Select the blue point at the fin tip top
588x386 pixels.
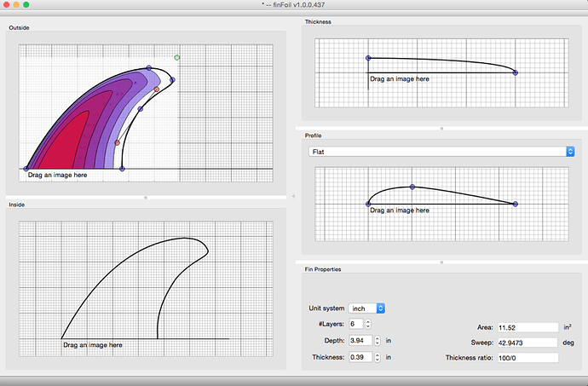point(149,67)
